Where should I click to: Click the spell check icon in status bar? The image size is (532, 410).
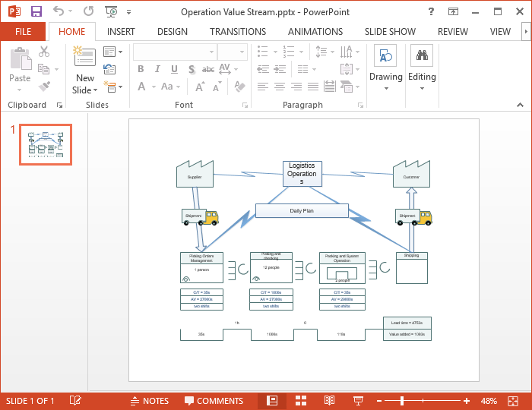pyautogui.click(x=76, y=401)
